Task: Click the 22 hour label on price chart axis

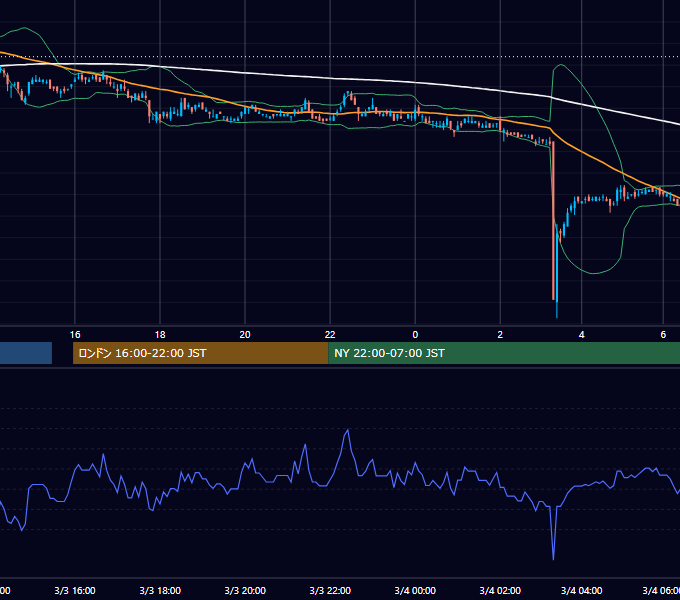Action: 330,335
